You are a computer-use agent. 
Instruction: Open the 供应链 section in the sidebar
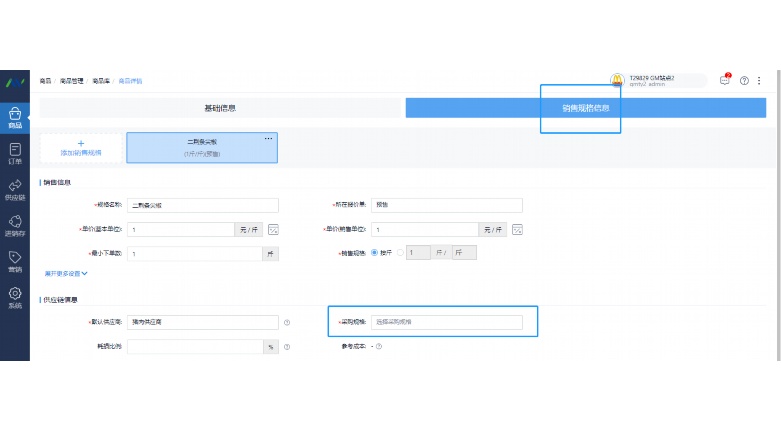(15, 190)
